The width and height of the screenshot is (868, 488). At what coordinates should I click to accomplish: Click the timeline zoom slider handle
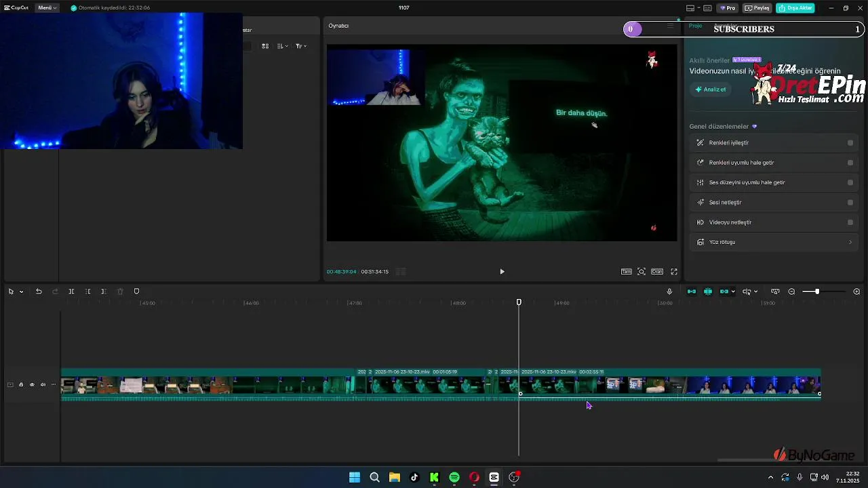[817, 291]
